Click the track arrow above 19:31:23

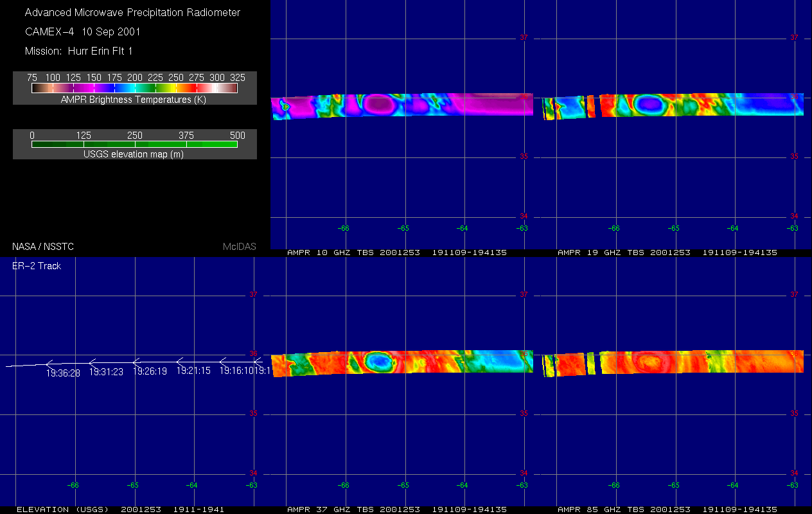point(92,363)
